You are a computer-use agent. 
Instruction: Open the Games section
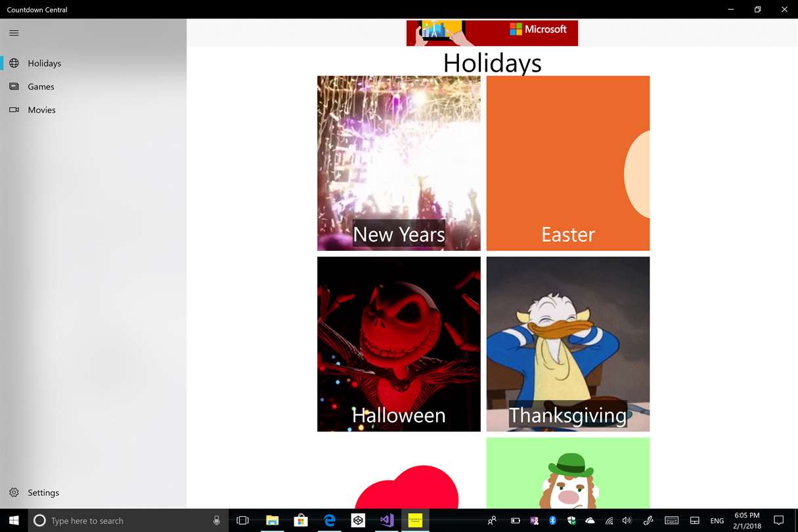point(93,87)
